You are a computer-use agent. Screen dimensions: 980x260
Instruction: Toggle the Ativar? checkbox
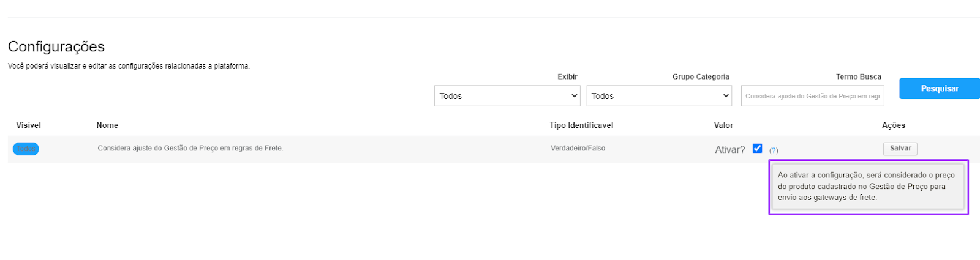point(758,149)
